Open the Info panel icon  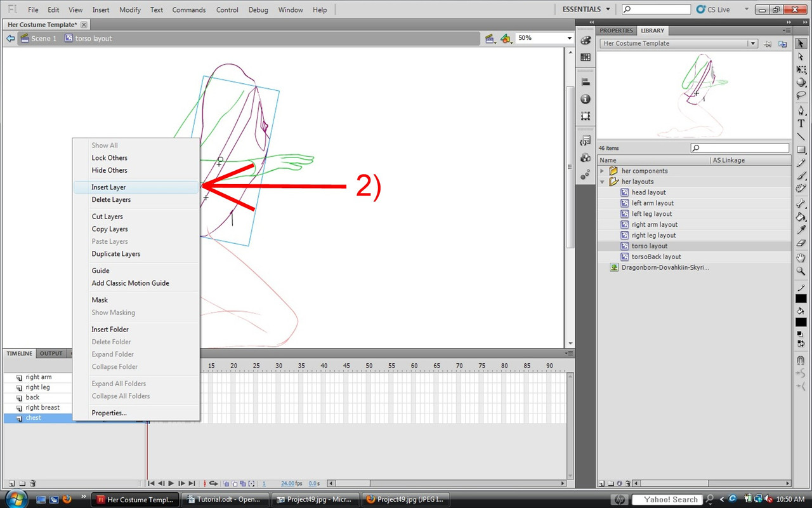coord(586,99)
